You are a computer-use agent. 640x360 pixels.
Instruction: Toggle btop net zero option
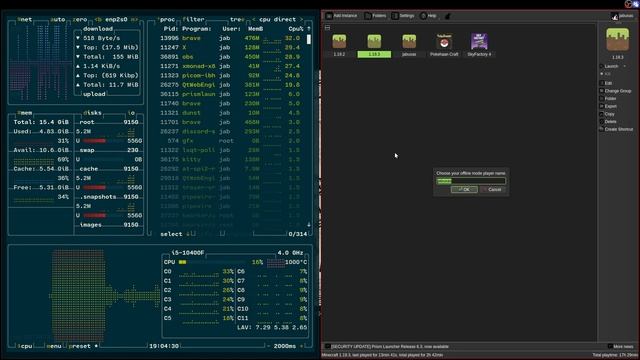80,19
